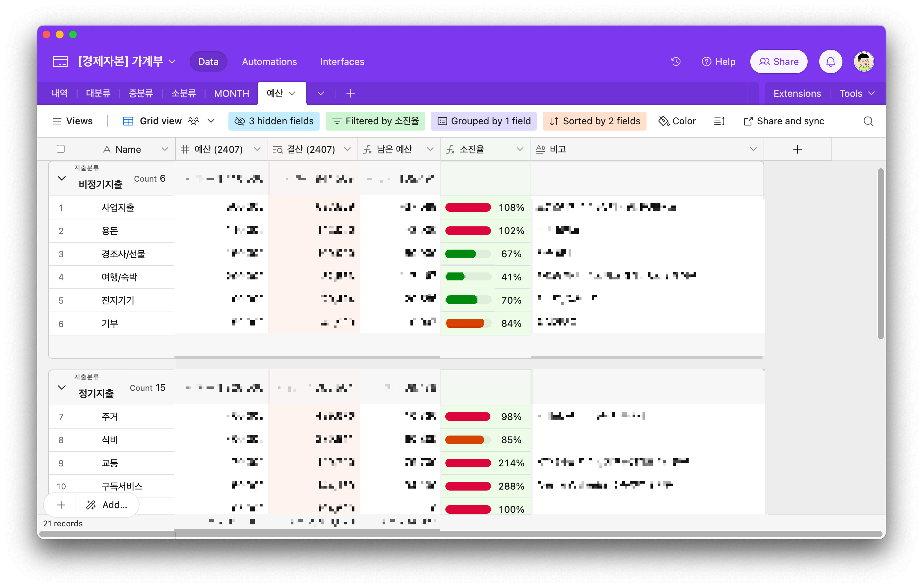The width and height of the screenshot is (923, 588).
Task: Open Filtered by 소진율 filter
Action: coord(375,121)
